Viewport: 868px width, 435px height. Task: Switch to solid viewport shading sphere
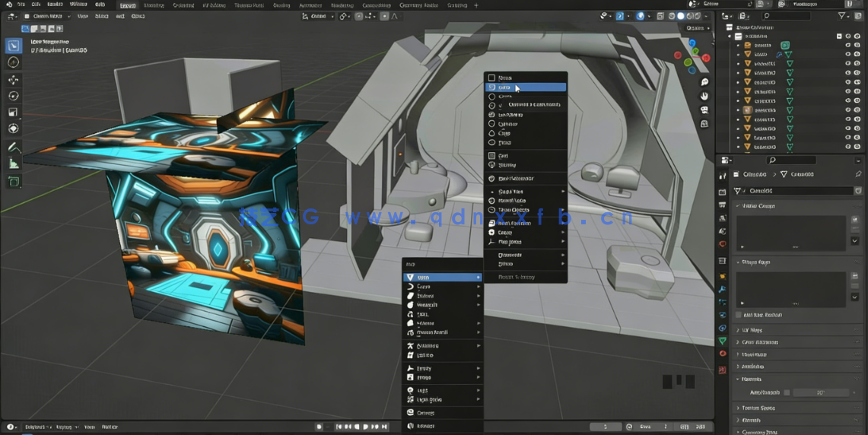point(681,16)
